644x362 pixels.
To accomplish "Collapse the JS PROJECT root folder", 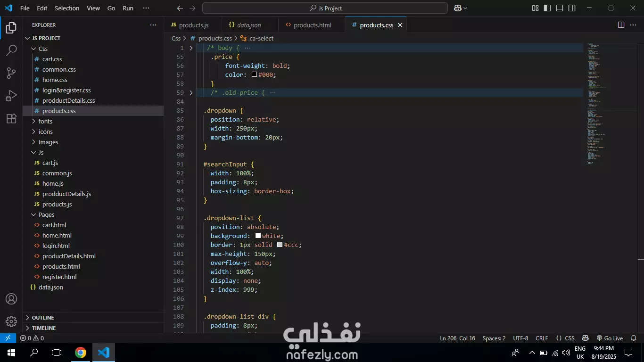I will click(x=93, y=38).
